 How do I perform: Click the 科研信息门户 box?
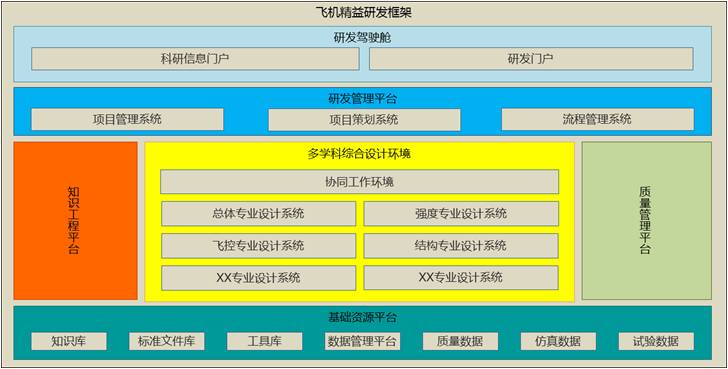[195, 59]
